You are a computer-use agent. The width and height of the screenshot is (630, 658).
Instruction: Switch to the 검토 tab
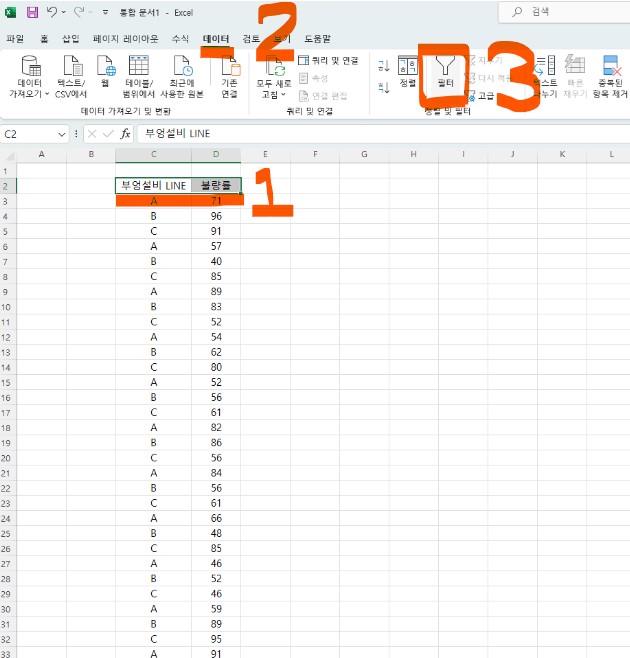251,39
